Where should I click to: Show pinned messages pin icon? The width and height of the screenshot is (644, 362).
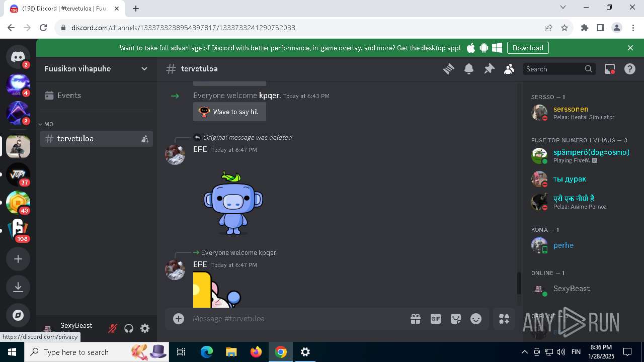point(489,69)
